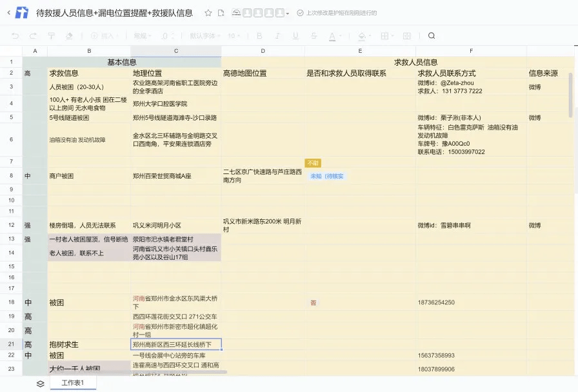Expand the borders options arrow
This screenshot has width=578, height=392.
[393, 35]
